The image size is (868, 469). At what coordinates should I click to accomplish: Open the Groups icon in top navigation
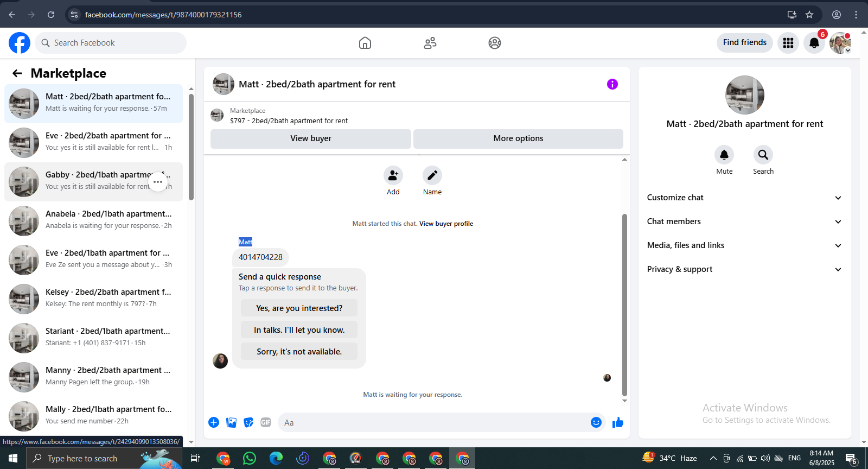click(495, 43)
